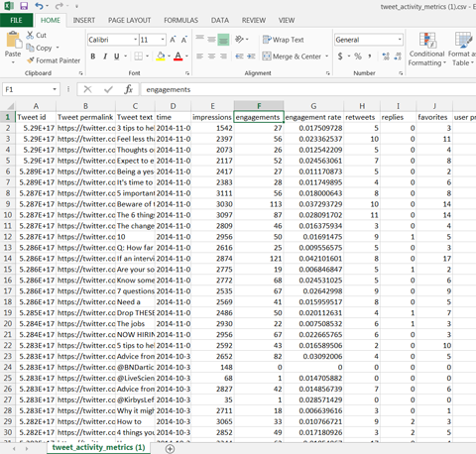Image resolution: width=476 pixels, height=454 pixels.
Task: Click Merge & Center button
Action: (292, 57)
